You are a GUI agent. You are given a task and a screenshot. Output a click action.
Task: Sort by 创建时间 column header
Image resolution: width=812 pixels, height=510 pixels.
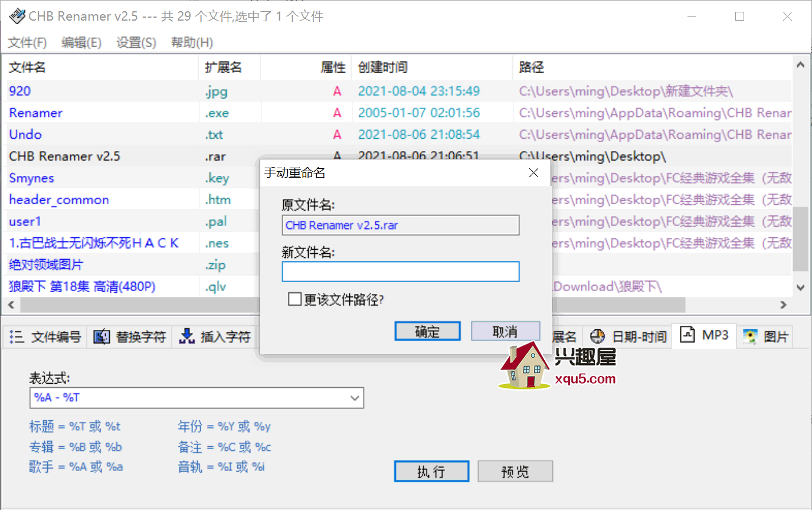(x=432, y=67)
